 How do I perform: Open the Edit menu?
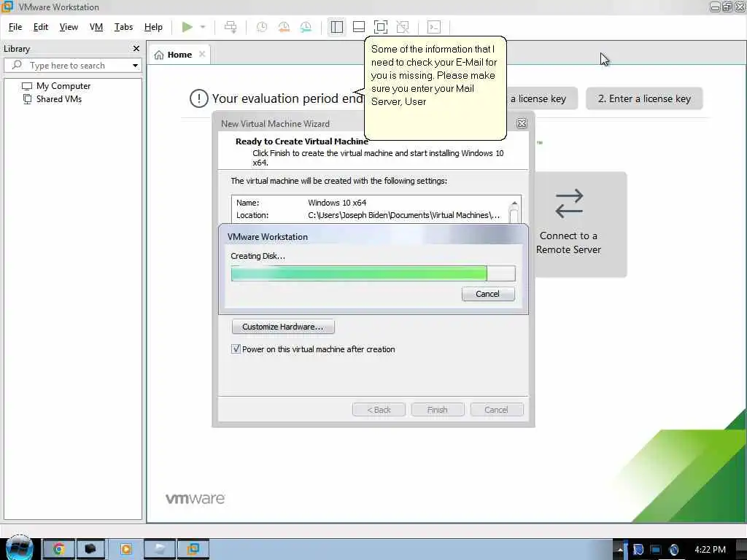(x=41, y=27)
